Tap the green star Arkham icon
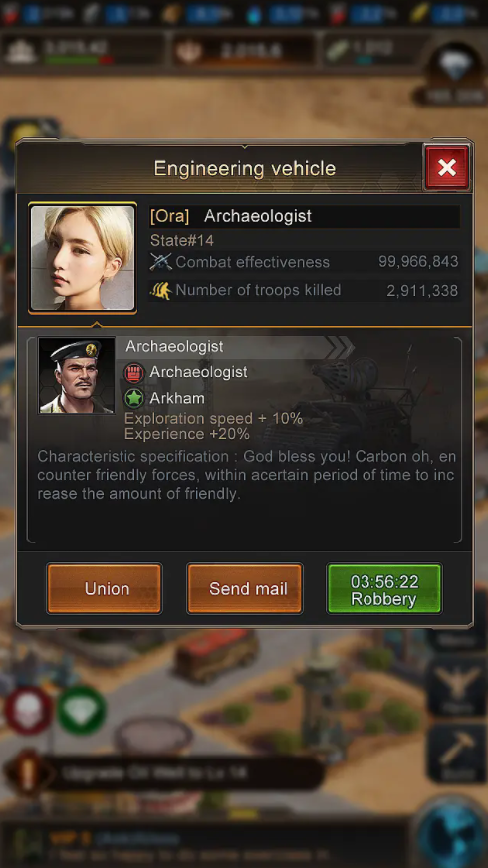 (x=134, y=398)
